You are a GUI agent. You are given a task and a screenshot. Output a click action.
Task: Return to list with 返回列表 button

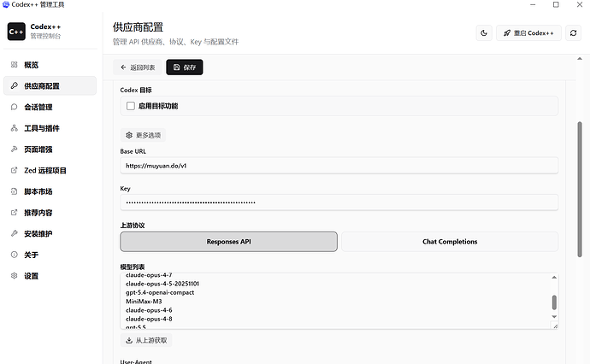[x=138, y=68]
